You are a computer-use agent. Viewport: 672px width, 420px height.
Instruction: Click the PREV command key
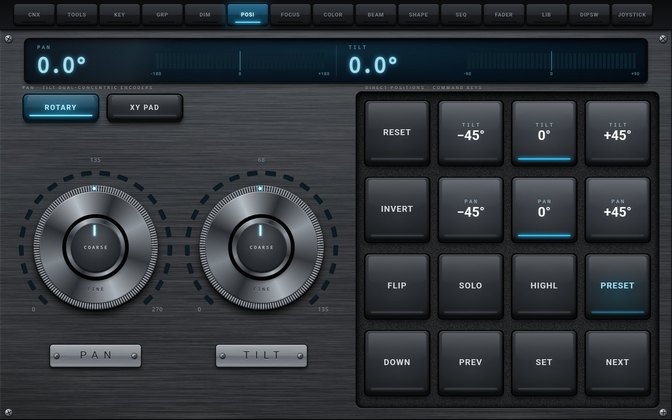tap(471, 363)
